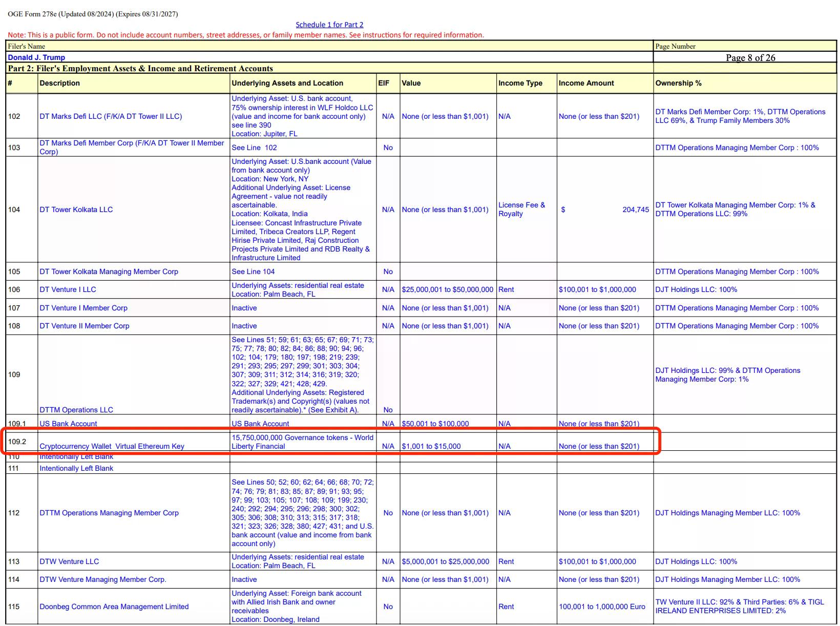Viewport: 840px width, 626px height.
Task: Click the World Liberty Financial governance tokens cell
Action: (x=302, y=442)
